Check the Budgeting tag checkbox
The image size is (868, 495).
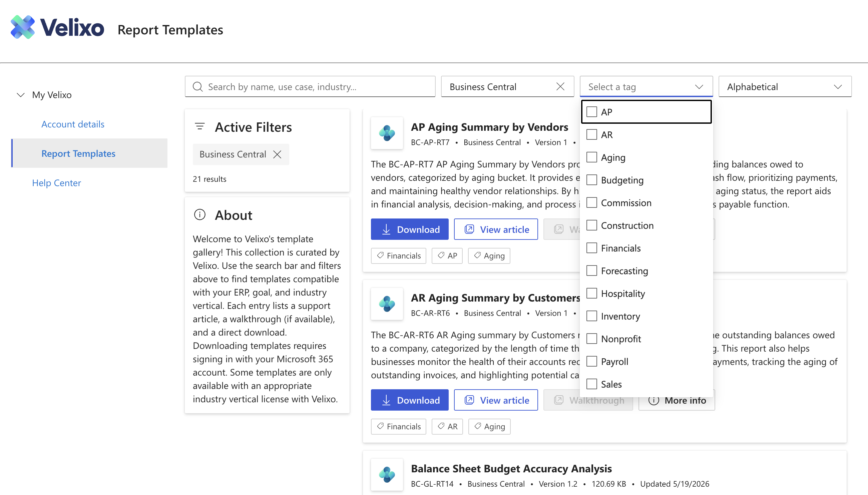click(x=591, y=180)
